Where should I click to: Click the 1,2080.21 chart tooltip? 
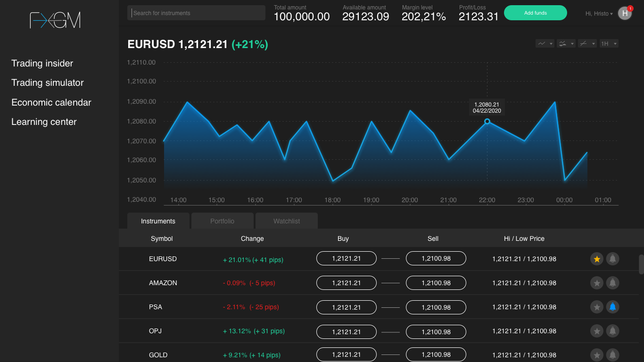click(487, 107)
